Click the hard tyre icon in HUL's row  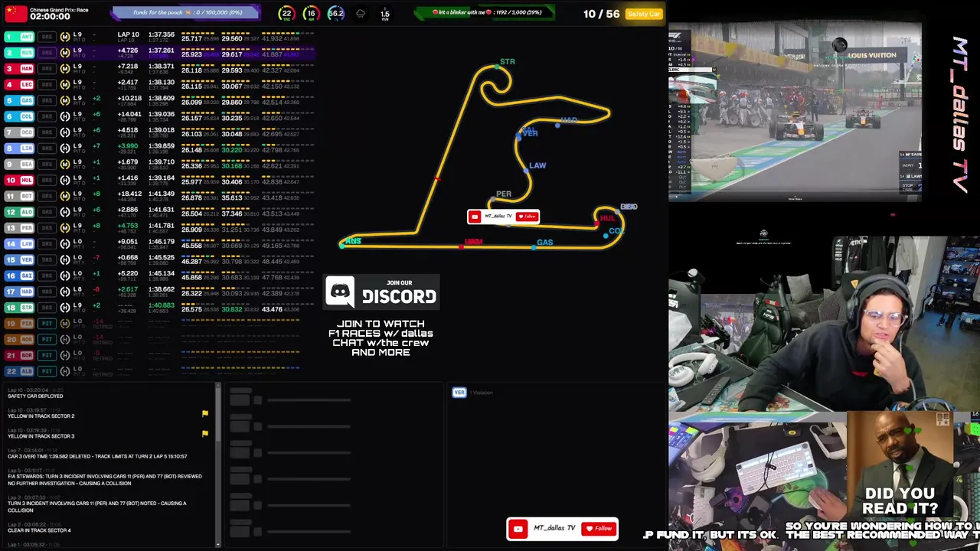tap(65, 180)
